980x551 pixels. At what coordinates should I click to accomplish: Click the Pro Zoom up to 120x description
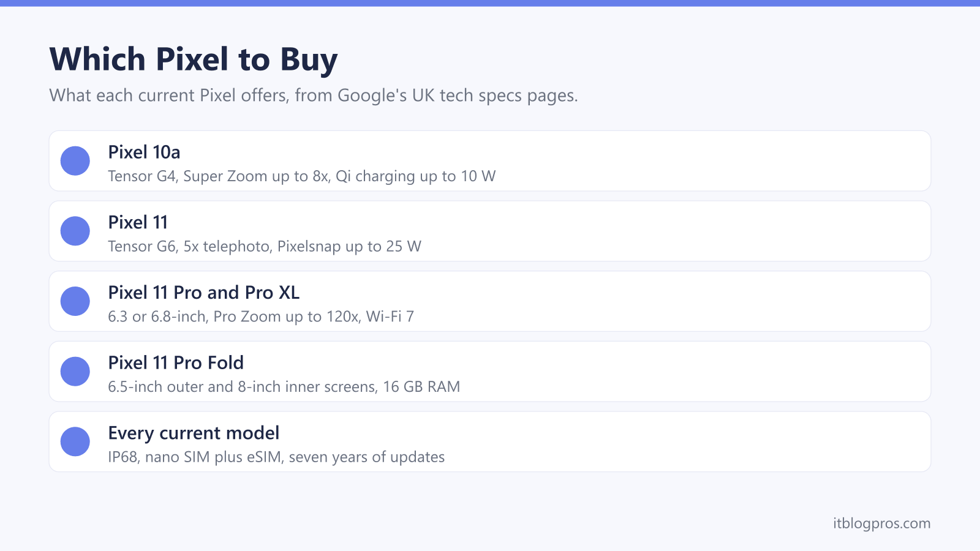click(x=261, y=317)
